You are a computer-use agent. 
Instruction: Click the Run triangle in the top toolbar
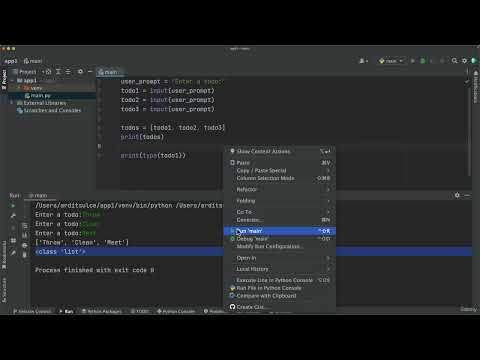tap(413, 61)
